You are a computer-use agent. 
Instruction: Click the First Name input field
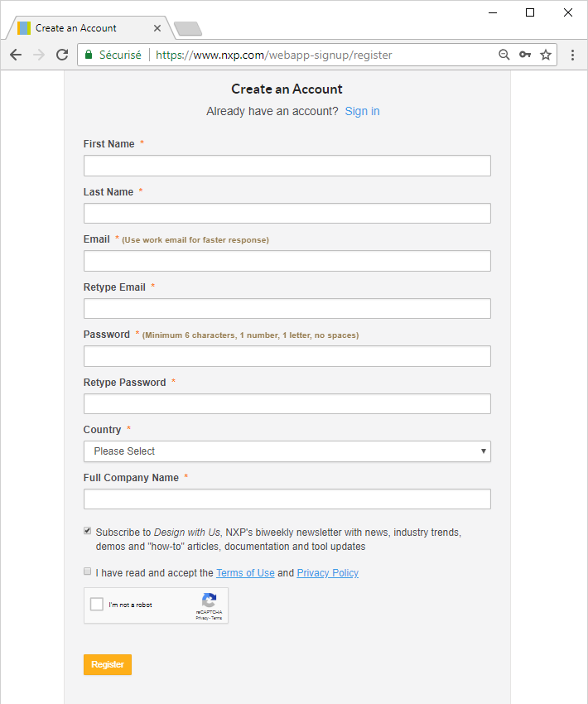[x=287, y=166]
